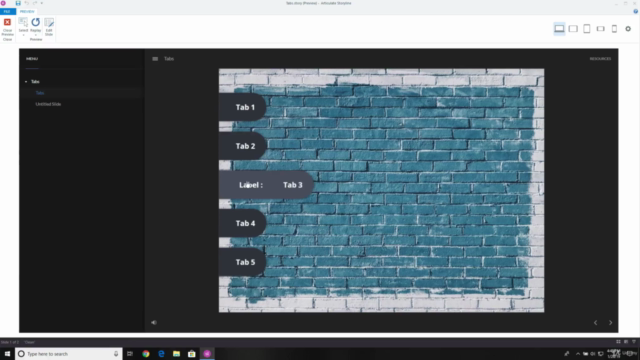Launch Google Chrome from the taskbar
The width and height of the screenshot is (640, 360).
(x=146, y=354)
